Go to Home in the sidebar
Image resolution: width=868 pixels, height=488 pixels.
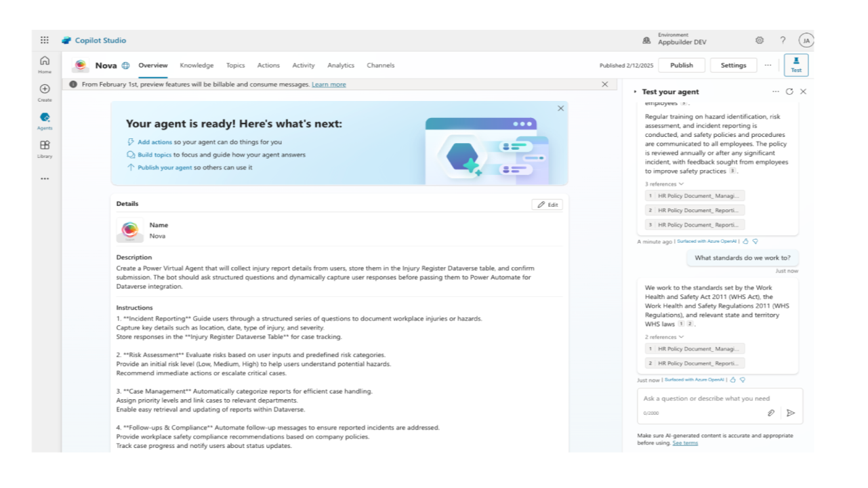tap(45, 64)
